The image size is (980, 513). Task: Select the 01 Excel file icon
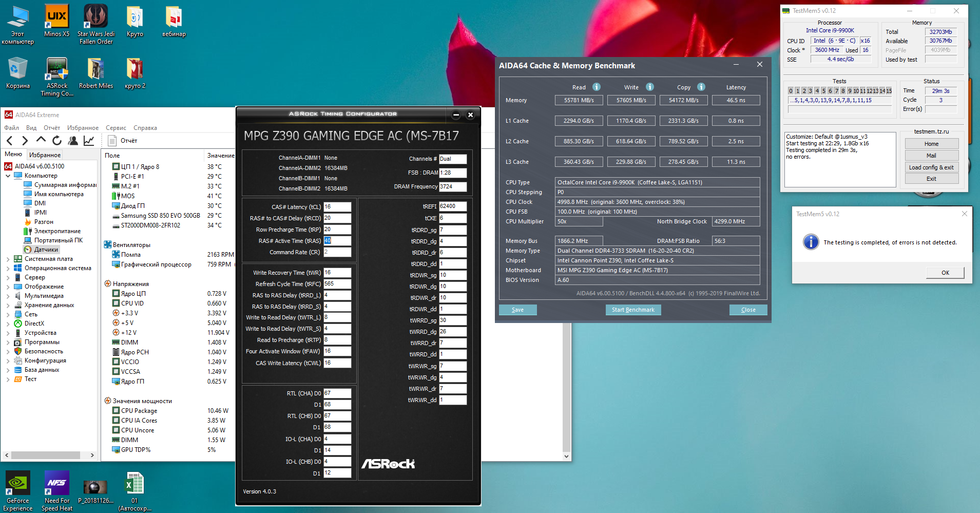[x=135, y=491]
